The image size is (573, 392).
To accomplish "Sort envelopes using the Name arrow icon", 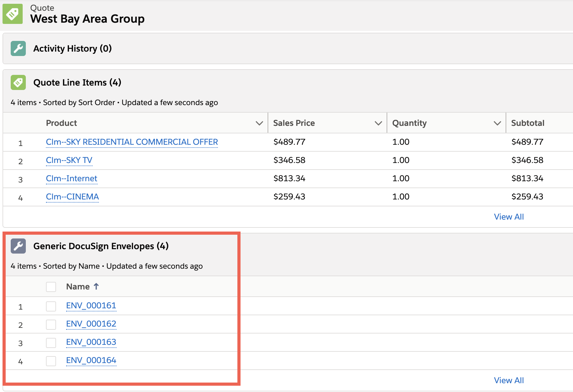I will pyautogui.click(x=96, y=286).
